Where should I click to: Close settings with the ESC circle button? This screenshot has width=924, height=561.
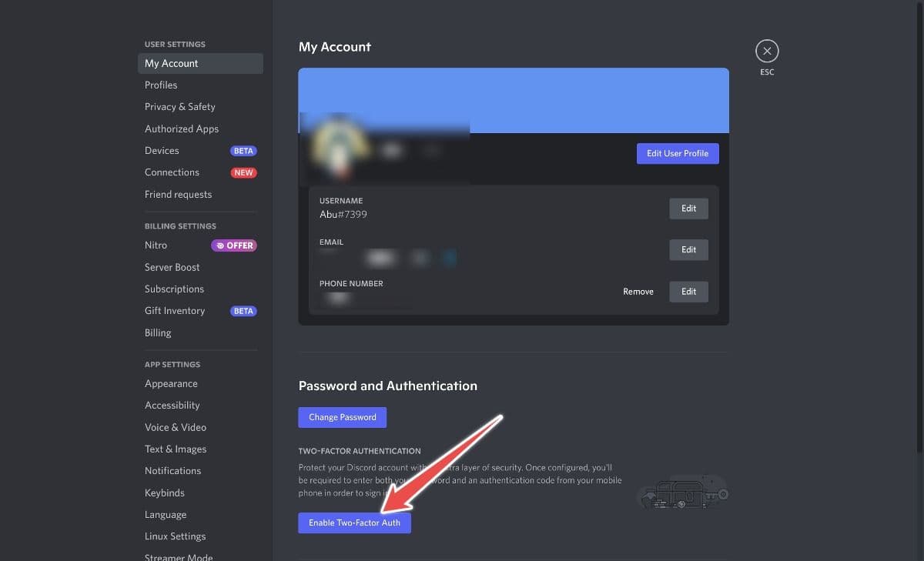[x=767, y=50]
